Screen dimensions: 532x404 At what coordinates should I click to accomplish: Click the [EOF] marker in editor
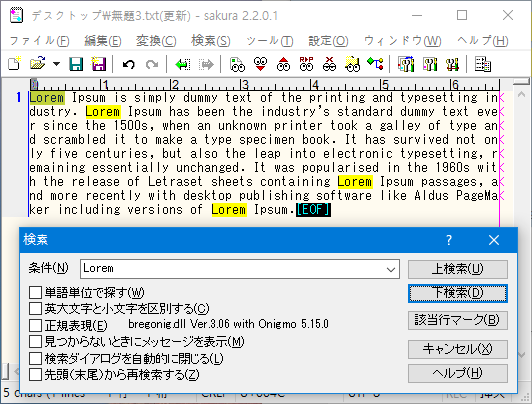click(x=313, y=210)
